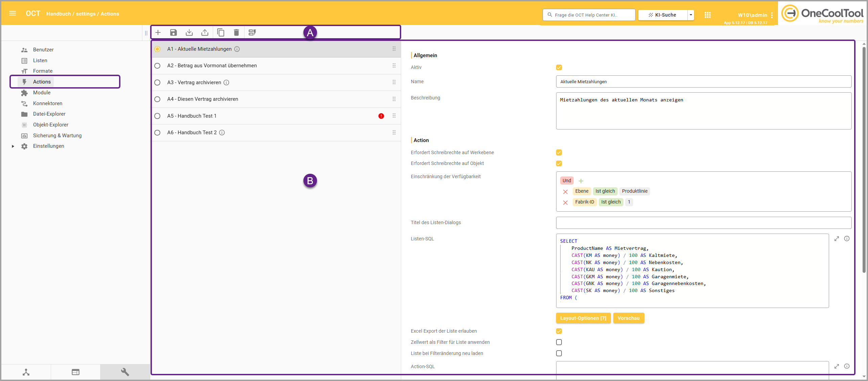
Task: Click the Vorschau button
Action: pos(628,318)
